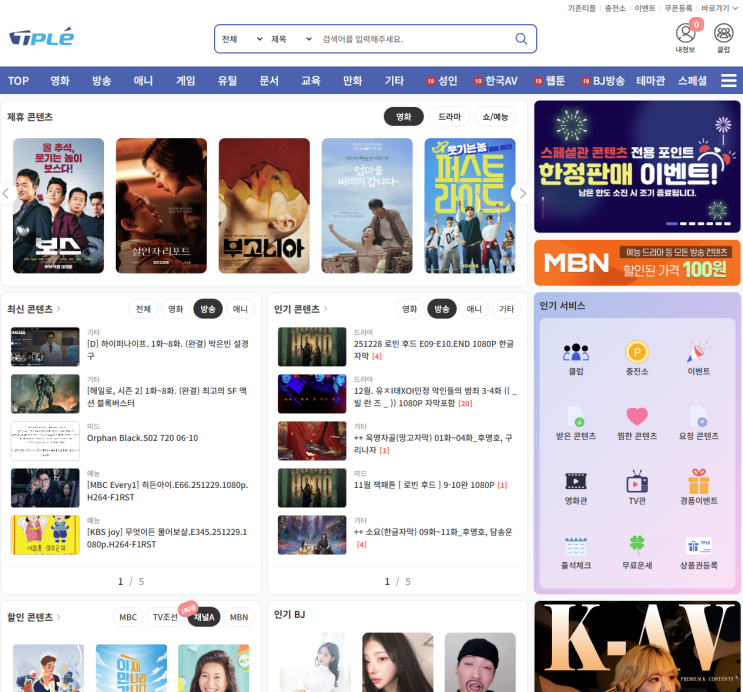Open the 내정보 profile icon

pyautogui.click(x=685, y=34)
